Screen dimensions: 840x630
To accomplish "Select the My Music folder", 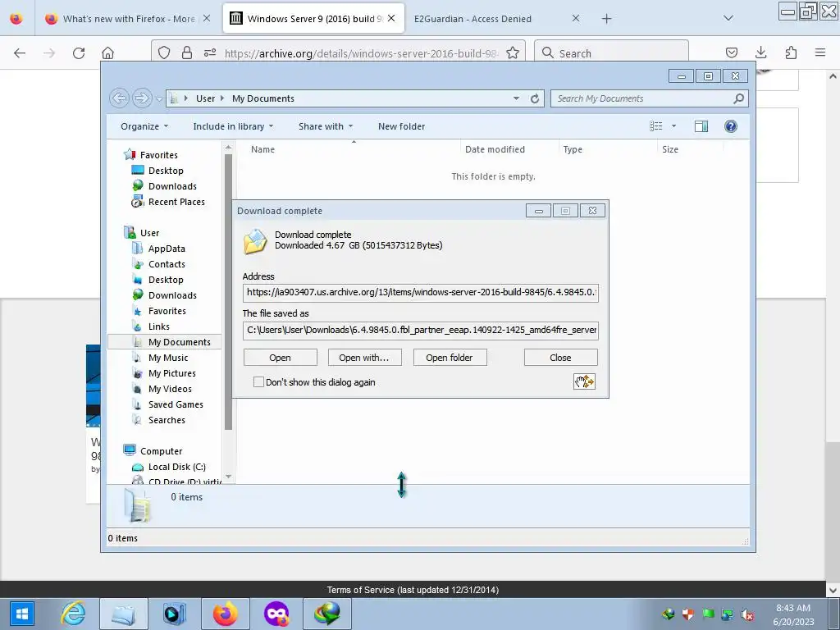I will 167,358.
